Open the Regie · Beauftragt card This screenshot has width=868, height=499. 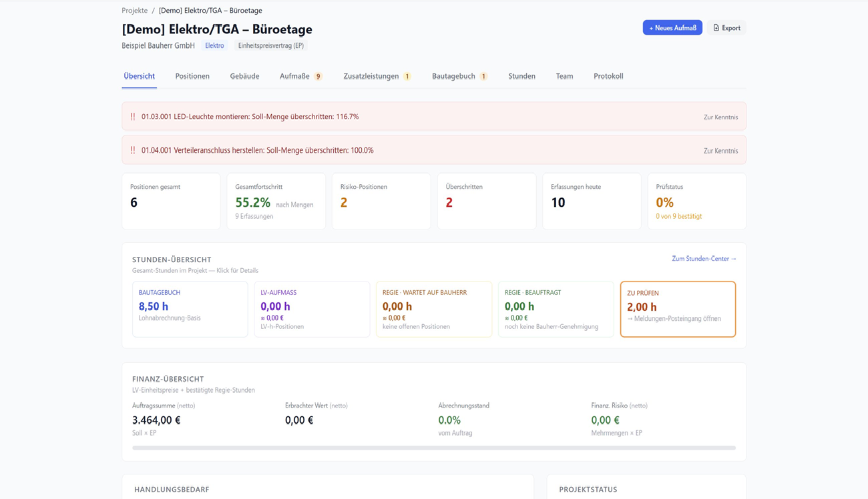click(556, 309)
